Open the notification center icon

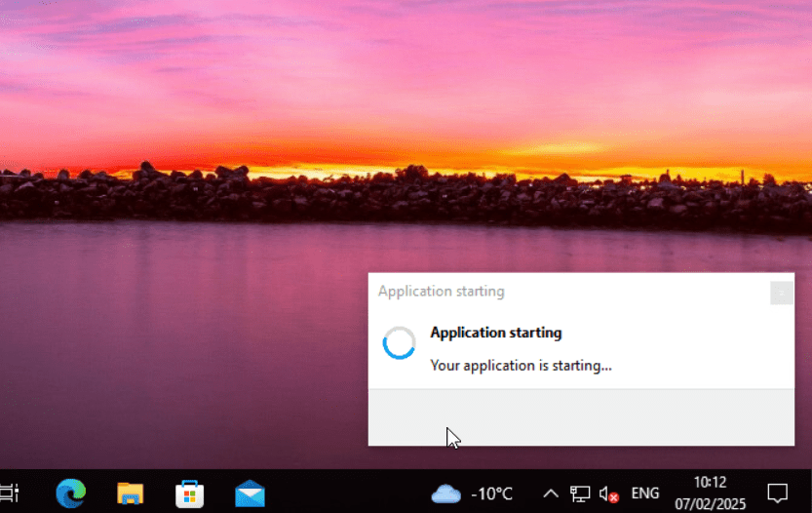tap(777, 493)
